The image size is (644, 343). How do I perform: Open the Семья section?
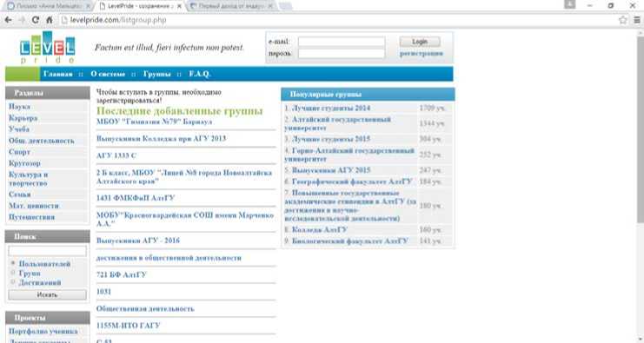point(20,195)
